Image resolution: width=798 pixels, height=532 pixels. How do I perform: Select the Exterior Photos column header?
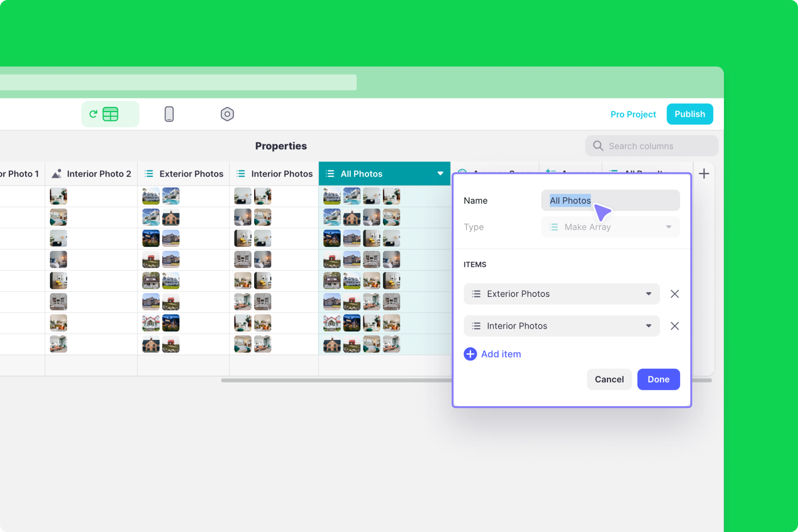point(191,174)
